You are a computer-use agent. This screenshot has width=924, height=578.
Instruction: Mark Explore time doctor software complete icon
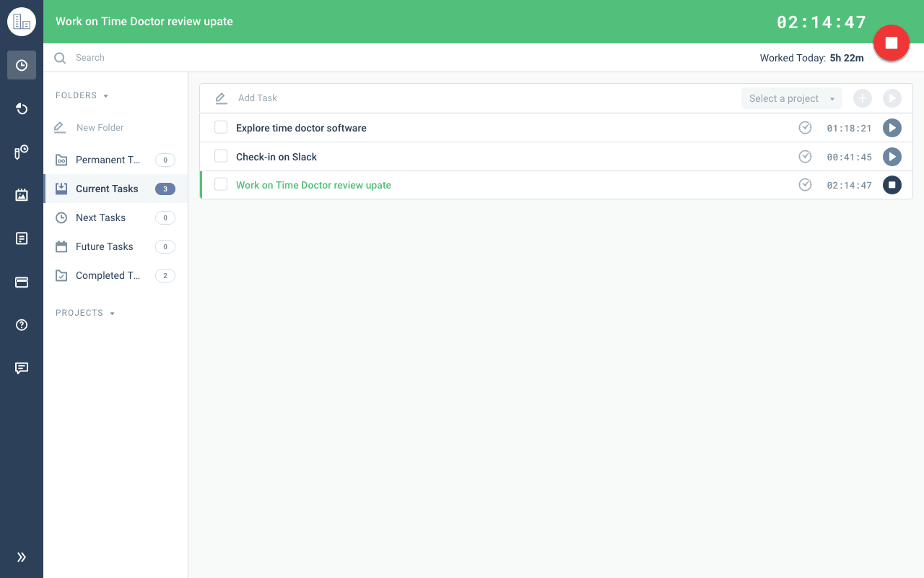tap(806, 128)
